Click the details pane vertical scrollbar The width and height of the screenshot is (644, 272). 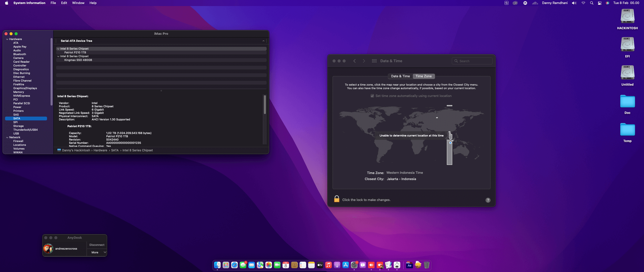tap(265, 105)
